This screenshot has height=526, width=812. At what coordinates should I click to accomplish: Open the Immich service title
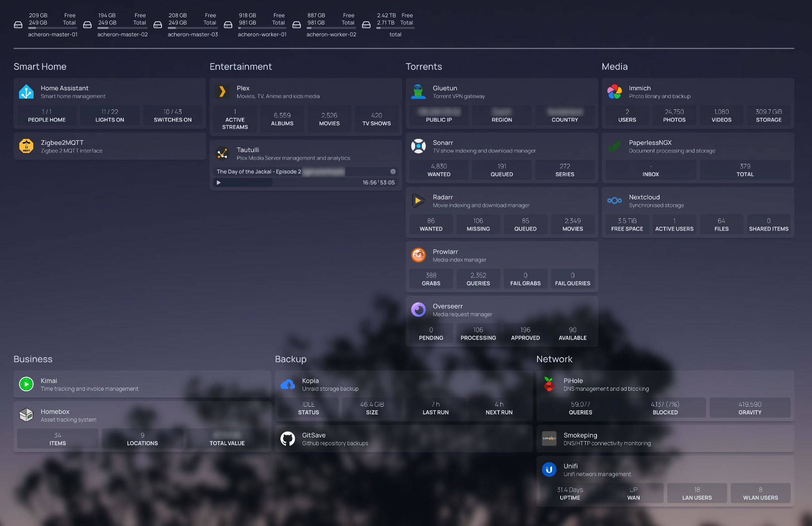pyautogui.click(x=640, y=88)
